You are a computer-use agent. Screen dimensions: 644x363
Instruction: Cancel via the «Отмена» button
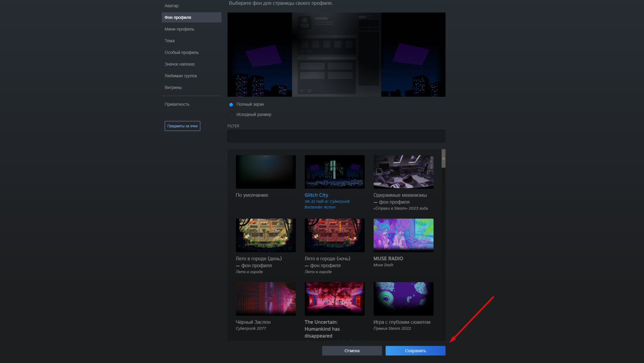coord(352,350)
